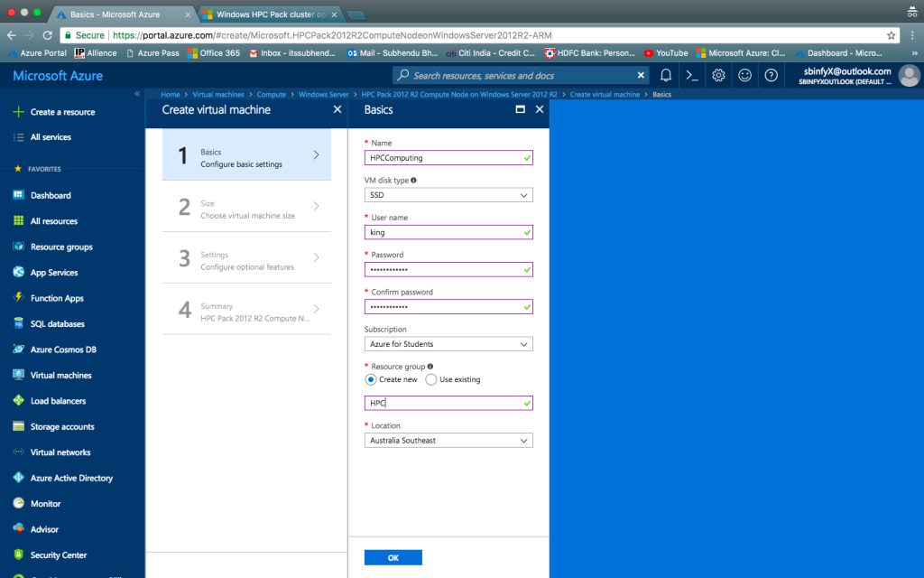Expand step 4 Summary chevron
The image size is (924, 578).
tap(317, 309)
